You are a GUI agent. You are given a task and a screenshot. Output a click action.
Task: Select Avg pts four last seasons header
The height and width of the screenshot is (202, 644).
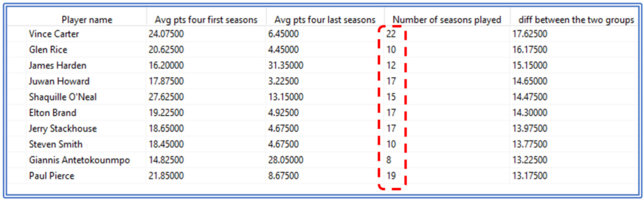[x=325, y=20]
